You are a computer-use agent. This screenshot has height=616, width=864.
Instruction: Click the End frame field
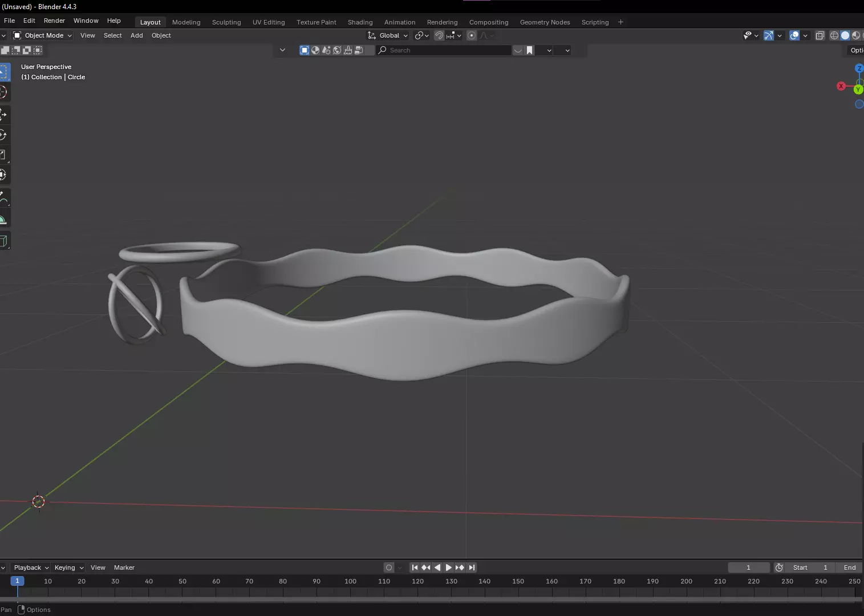(x=850, y=568)
